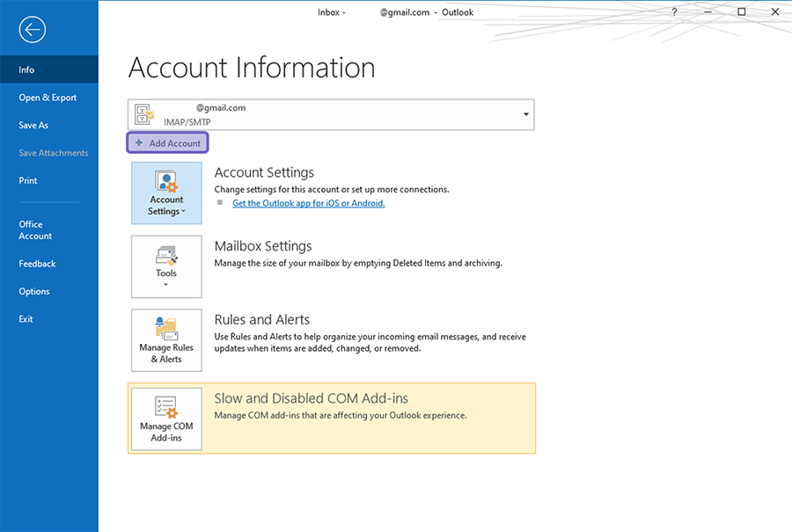The height and width of the screenshot is (532, 792).
Task: Click the Rules and Alerts heading
Action: point(262,319)
